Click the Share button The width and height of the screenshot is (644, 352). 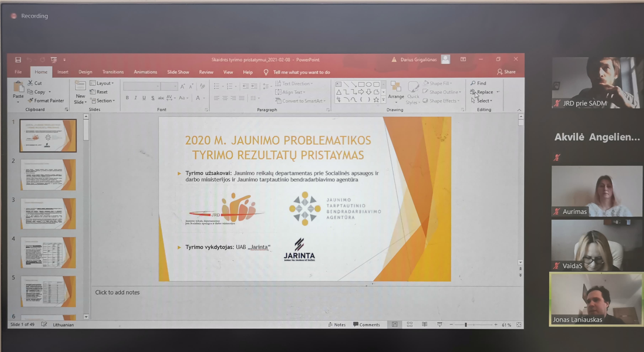506,72
